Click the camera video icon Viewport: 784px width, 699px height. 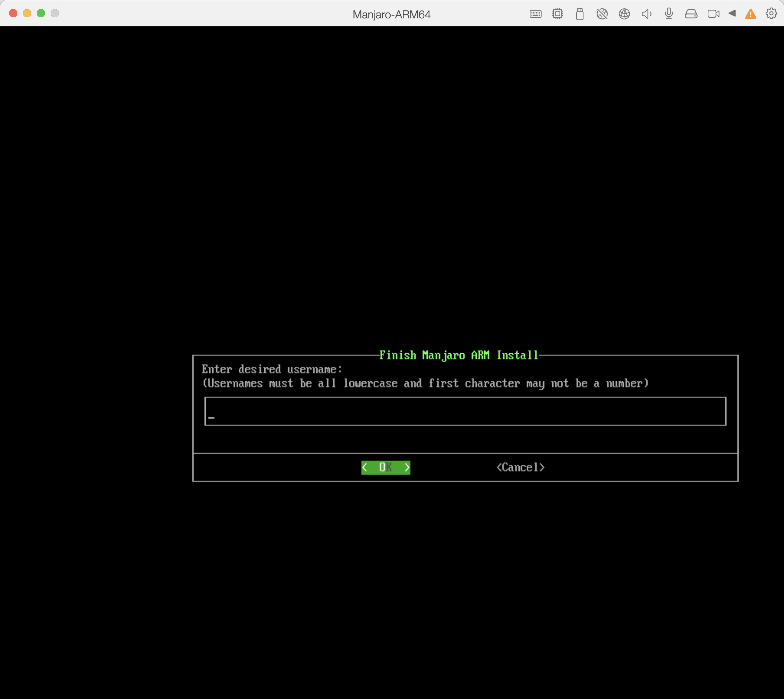click(x=713, y=14)
